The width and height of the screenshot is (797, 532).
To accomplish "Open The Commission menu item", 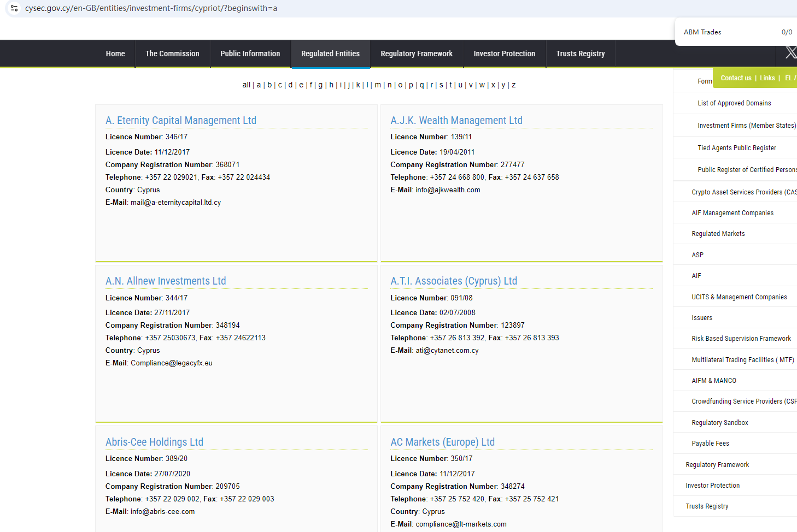I will tap(172, 54).
